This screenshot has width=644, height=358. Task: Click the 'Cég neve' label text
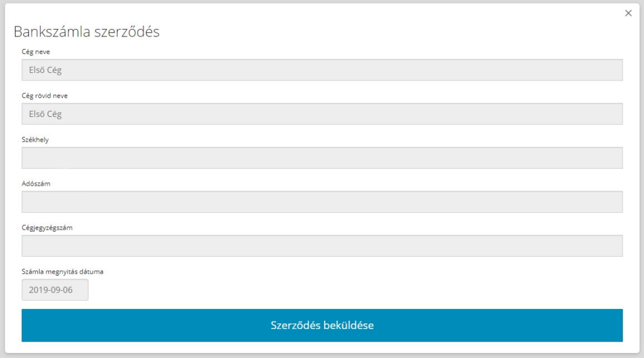coord(36,52)
